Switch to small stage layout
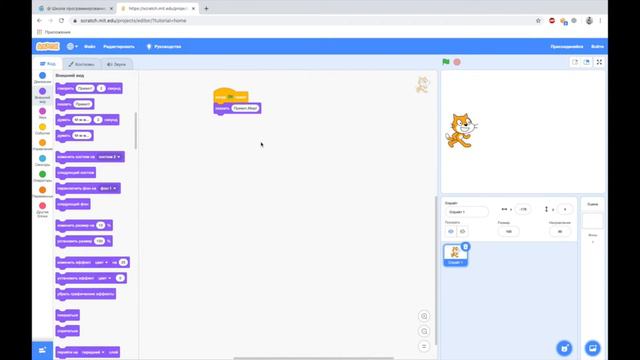This screenshot has width=640, height=360. pos(575,62)
